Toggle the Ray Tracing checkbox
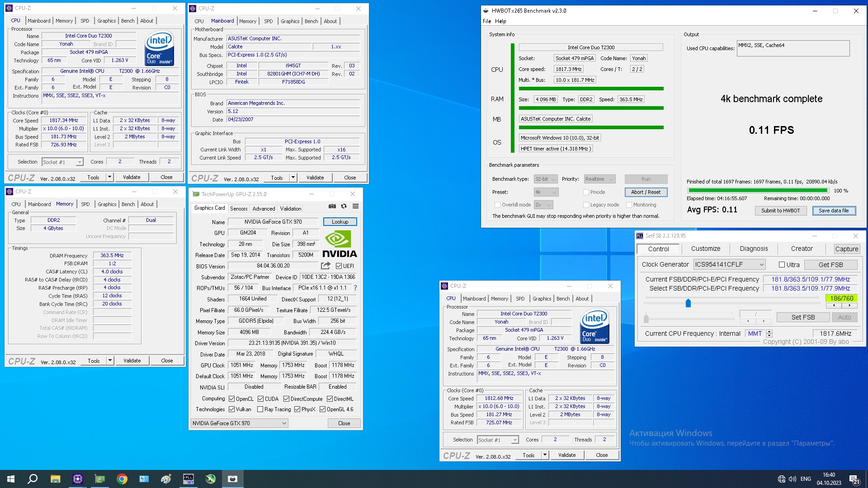868x488 pixels. tap(260, 409)
